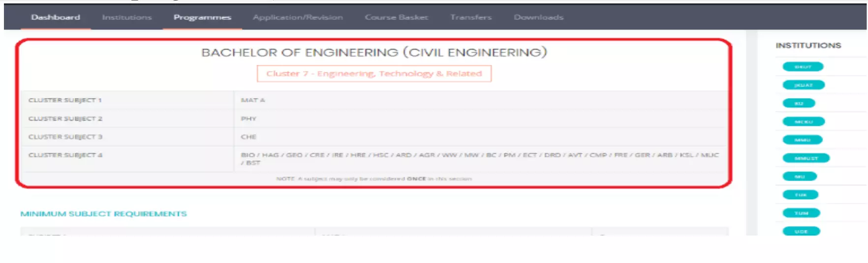Choose the TUM institution badge
This screenshot has width=868, height=263.
[x=801, y=213]
